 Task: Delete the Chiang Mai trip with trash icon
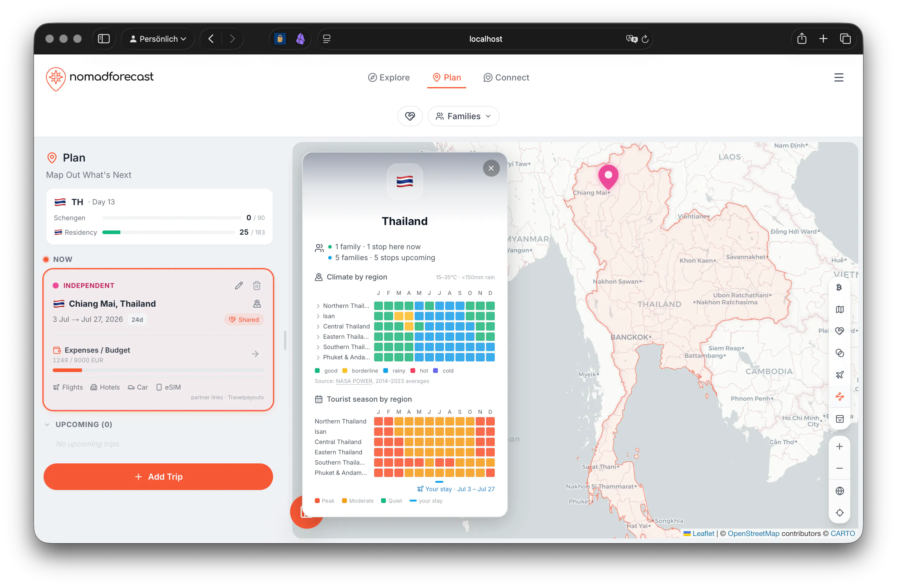point(257,285)
